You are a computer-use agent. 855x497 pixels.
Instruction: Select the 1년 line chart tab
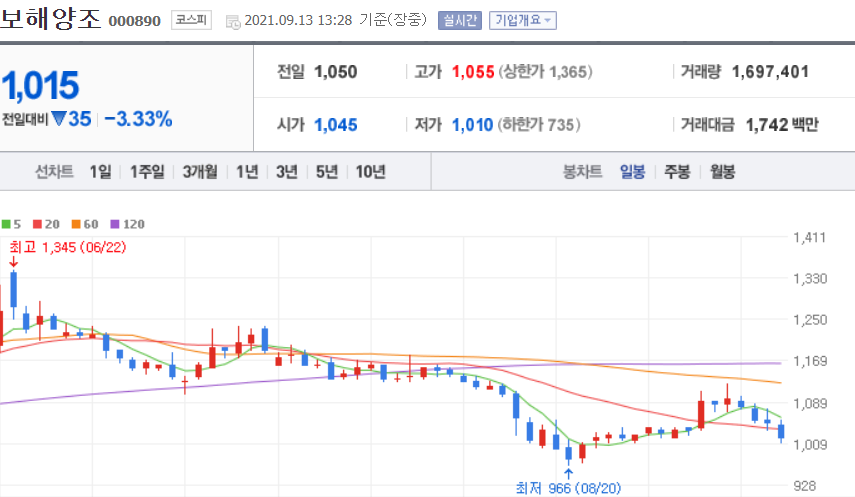click(x=247, y=172)
